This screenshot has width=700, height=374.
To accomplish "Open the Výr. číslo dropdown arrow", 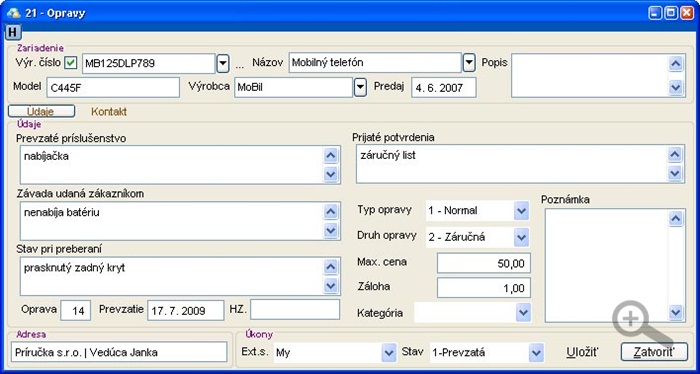I will click(x=223, y=63).
